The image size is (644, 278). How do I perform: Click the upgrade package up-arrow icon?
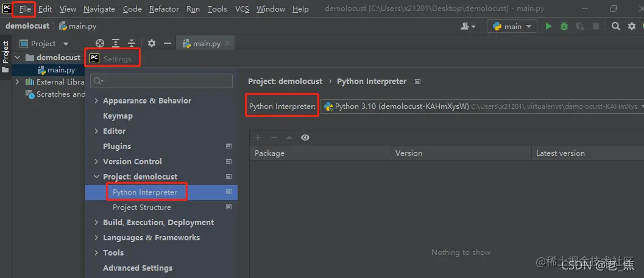coord(289,137)
